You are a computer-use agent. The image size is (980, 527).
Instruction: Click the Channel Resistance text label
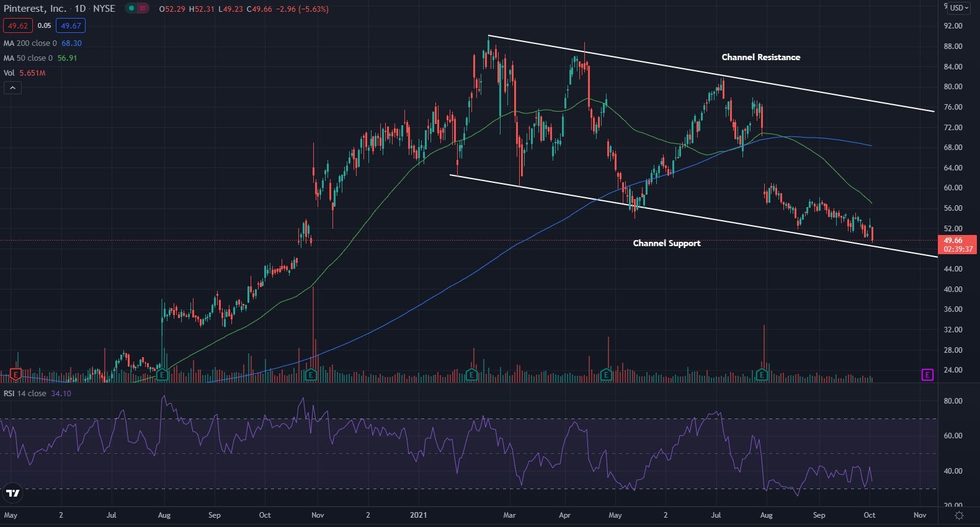[760, 57]
